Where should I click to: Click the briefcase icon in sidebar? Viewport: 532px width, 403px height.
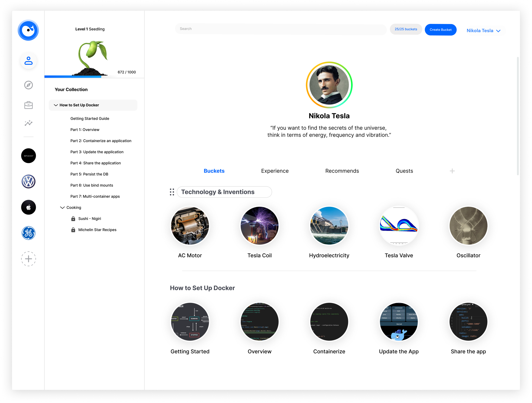[x=28, y=105]
